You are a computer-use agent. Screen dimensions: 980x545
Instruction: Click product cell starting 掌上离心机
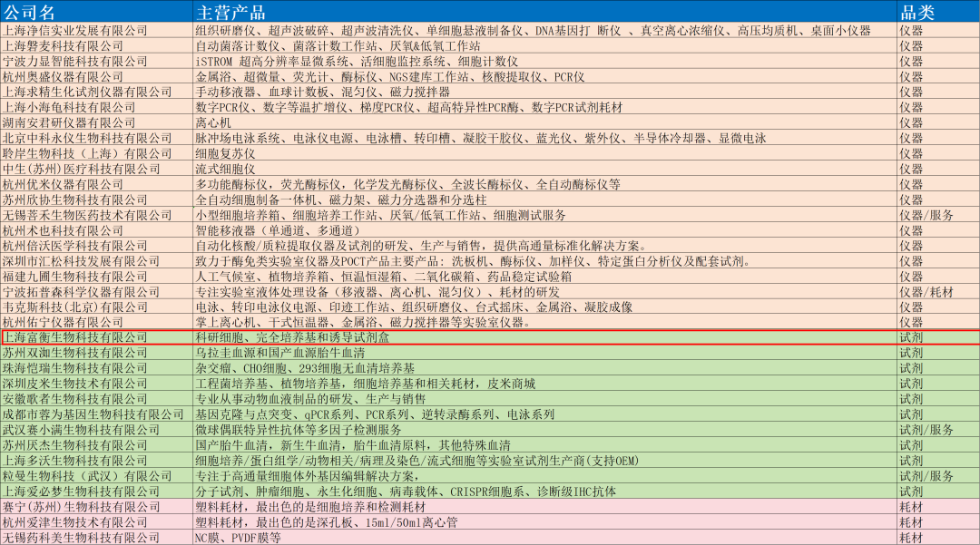pos(545,323)
